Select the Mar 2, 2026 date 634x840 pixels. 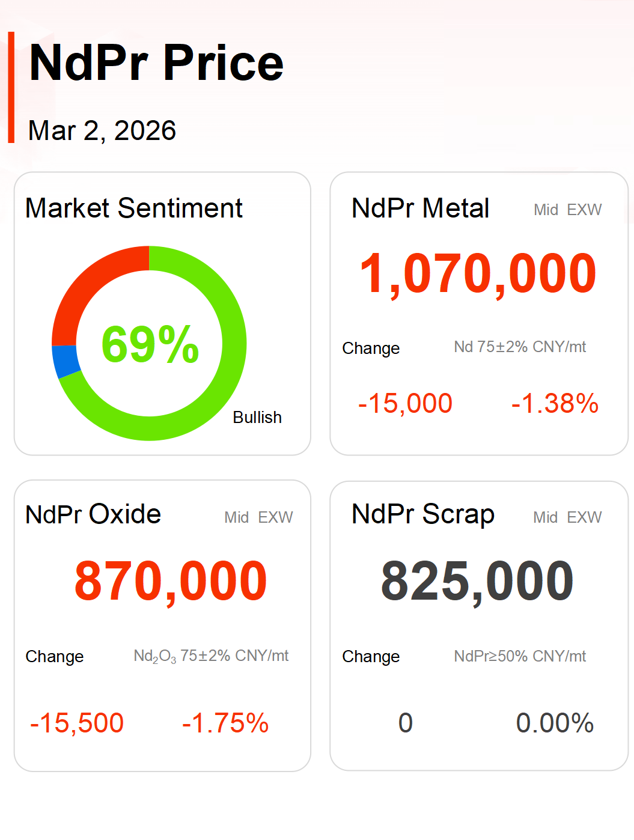click(102, 130)
